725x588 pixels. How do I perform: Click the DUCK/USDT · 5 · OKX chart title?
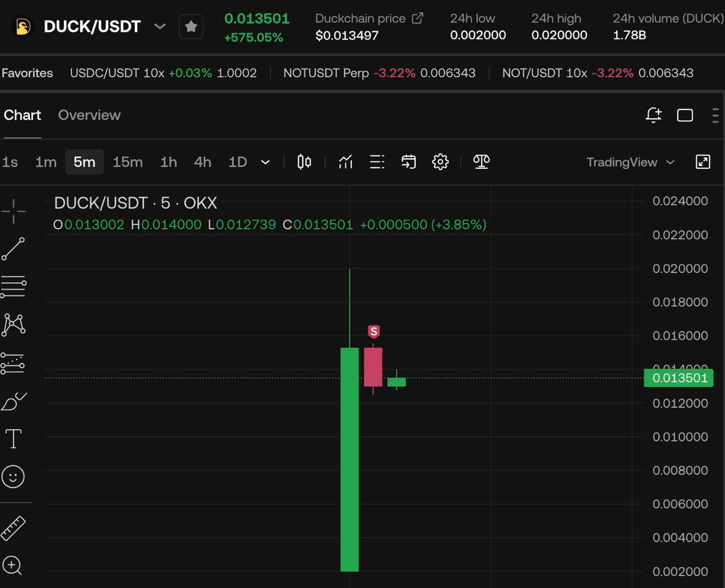135,203
